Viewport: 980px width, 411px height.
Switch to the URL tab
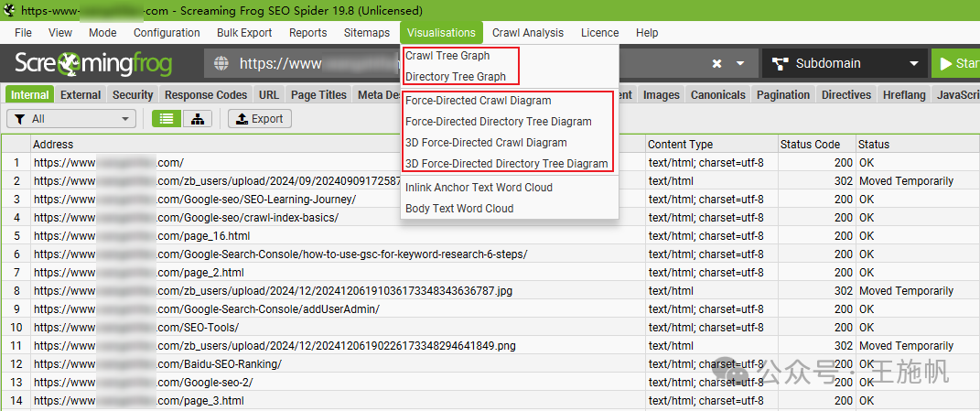269,94
